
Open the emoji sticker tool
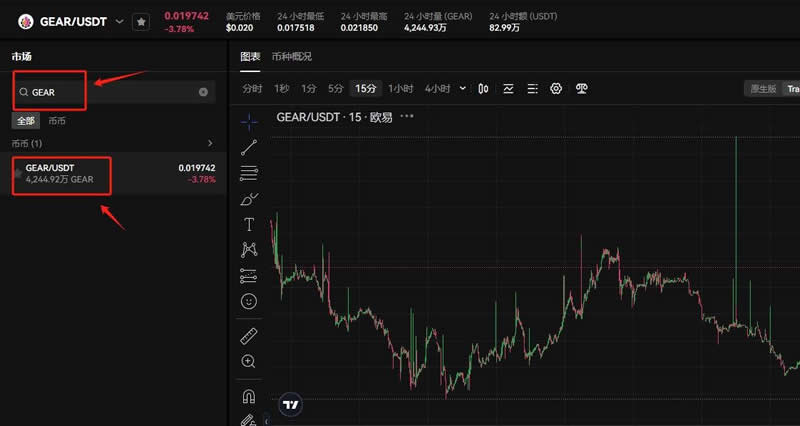click(x=249, y=301)
